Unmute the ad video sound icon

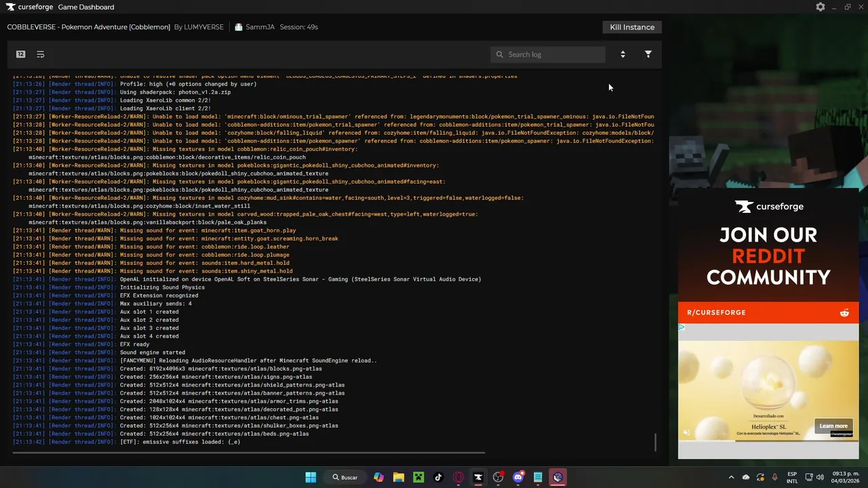[x=686, y=432]
